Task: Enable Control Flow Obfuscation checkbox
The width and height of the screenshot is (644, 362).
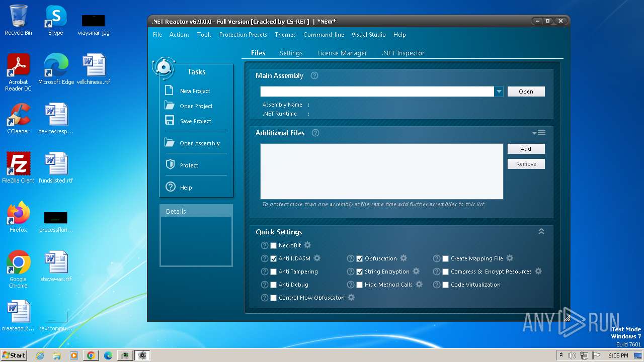Action: coord(274,298)
